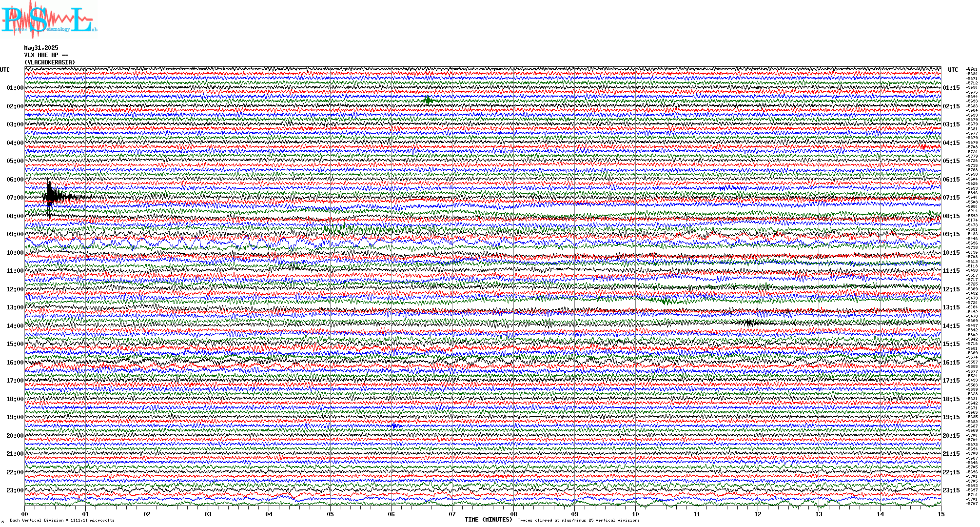Click the 17:15 time label on the right
This screenshot has height=527, width=980.
(951, 381)
